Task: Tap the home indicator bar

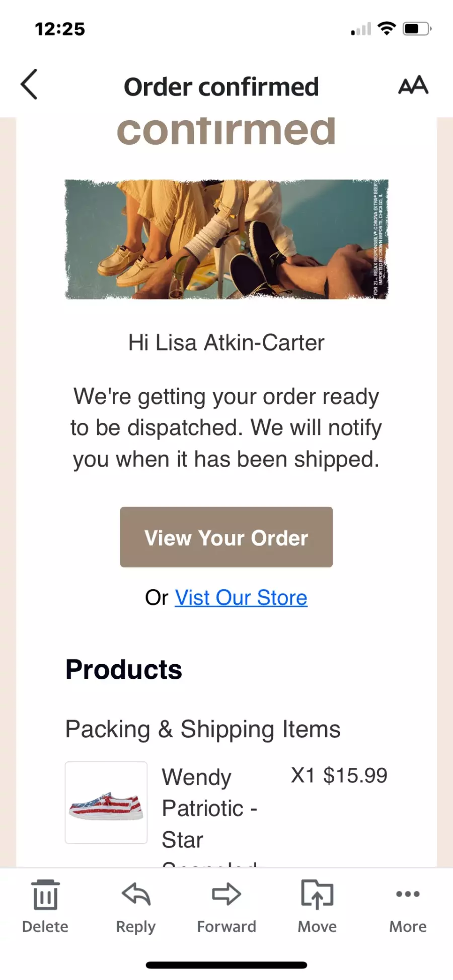Action: [x=226, y=965]
